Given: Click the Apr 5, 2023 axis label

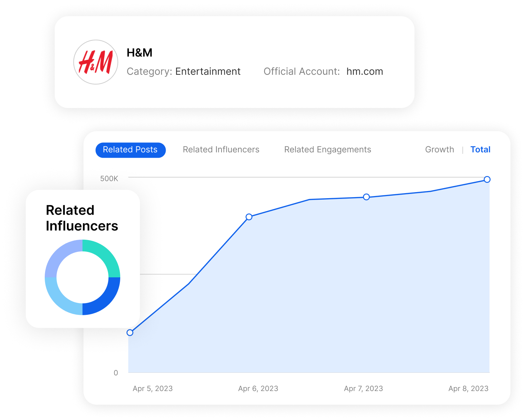Looking at the screenshot, I should coord(152,389).
